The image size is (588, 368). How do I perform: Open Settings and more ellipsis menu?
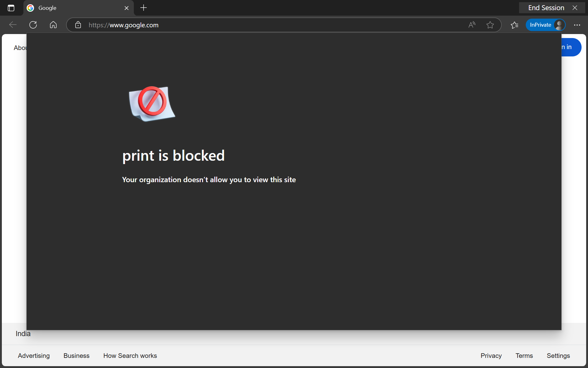(x=577, y=25)
